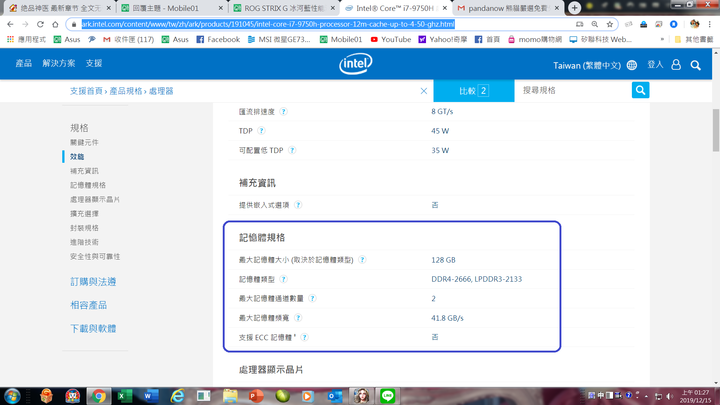Viewport: 720px width, 405px height.
Task: Open Excel from taskbar
Action: coord(124,396)
